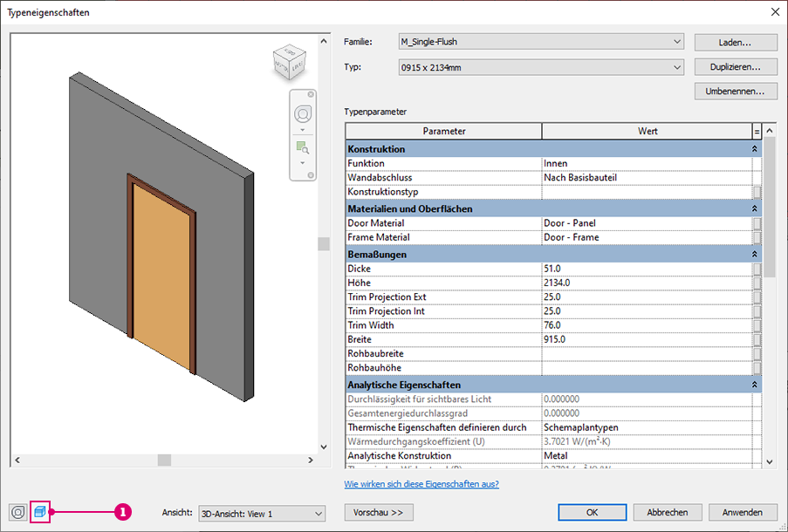
Task: Click the formula button for Rohbauhöhe row
Action: click(x=757, y=368)
